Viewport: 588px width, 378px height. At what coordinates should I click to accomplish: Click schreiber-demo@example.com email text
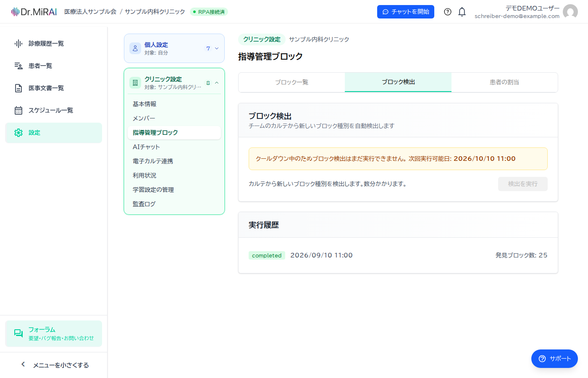[x=517, y=16]
